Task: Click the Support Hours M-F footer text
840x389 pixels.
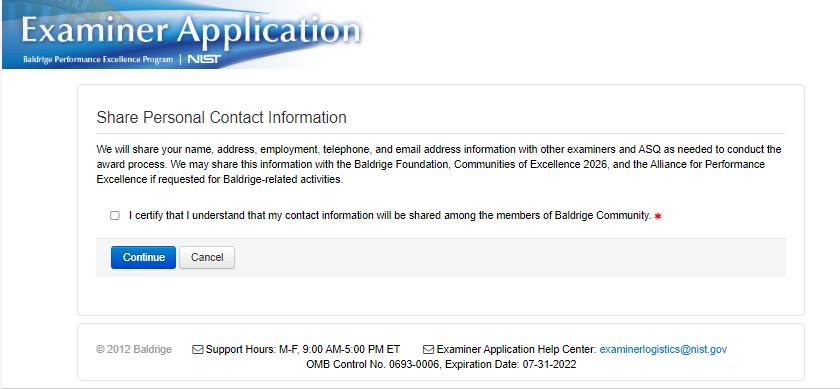Action: tap(303, 349)
